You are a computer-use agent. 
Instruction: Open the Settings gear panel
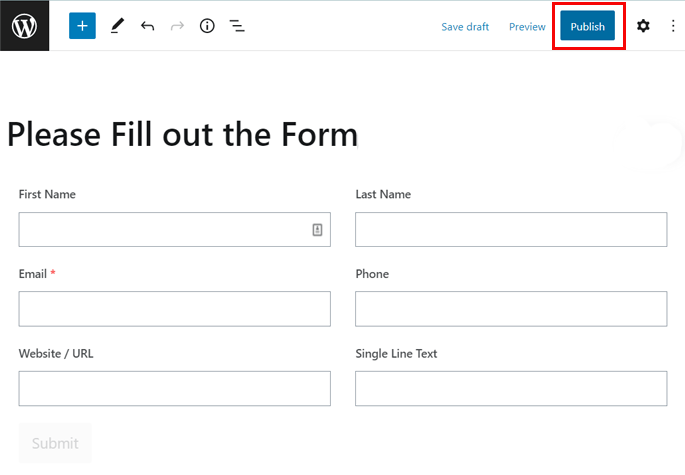point(643,26)
